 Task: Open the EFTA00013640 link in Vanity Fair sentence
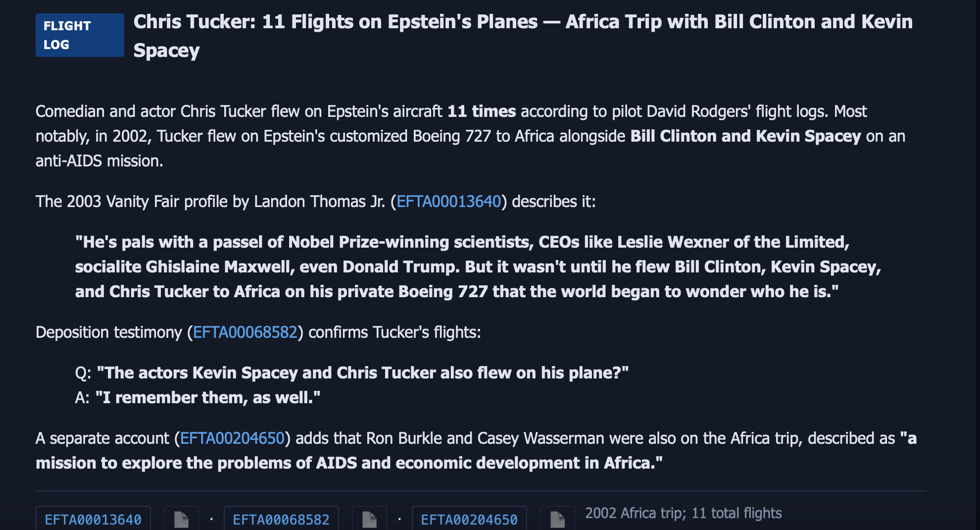point(449,202)
